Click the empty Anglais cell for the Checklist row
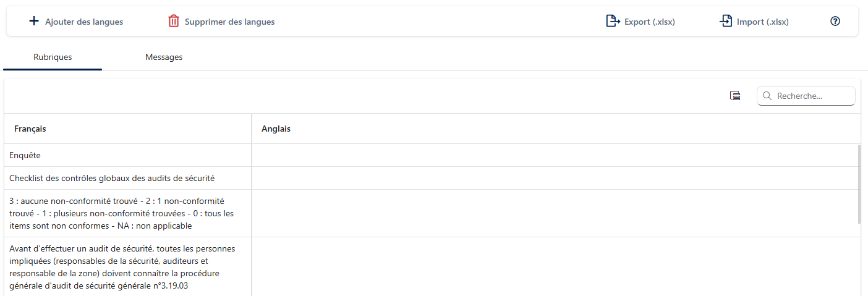 pos(555,179)
